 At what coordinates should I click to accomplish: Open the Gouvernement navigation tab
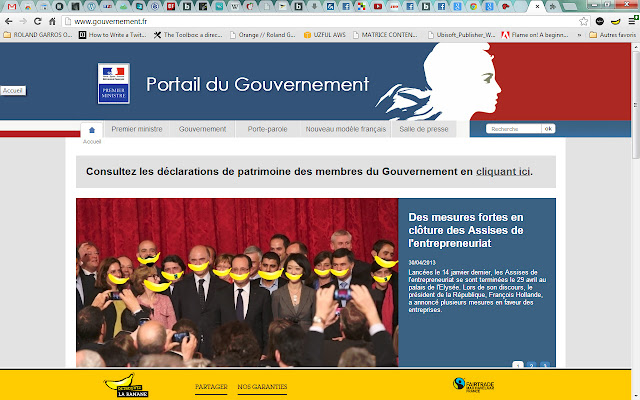click(x=202, y=129)
